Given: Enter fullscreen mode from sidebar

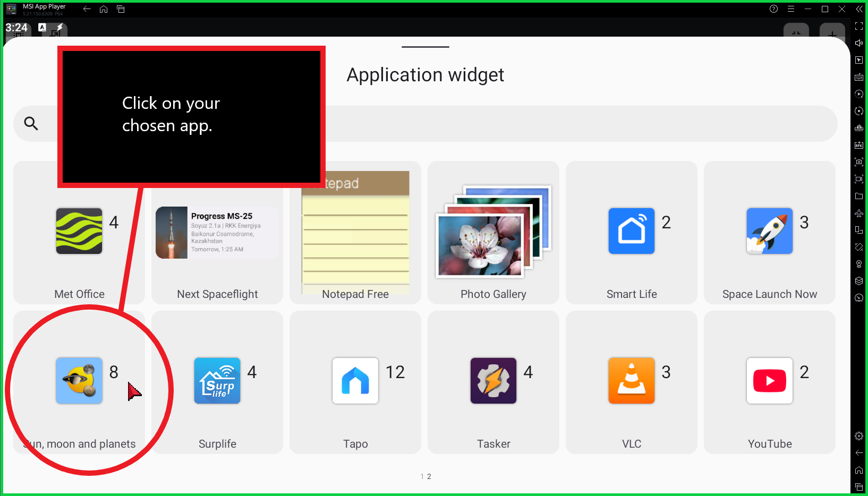Looking at the screenshot, I should [x=859, y=26].
